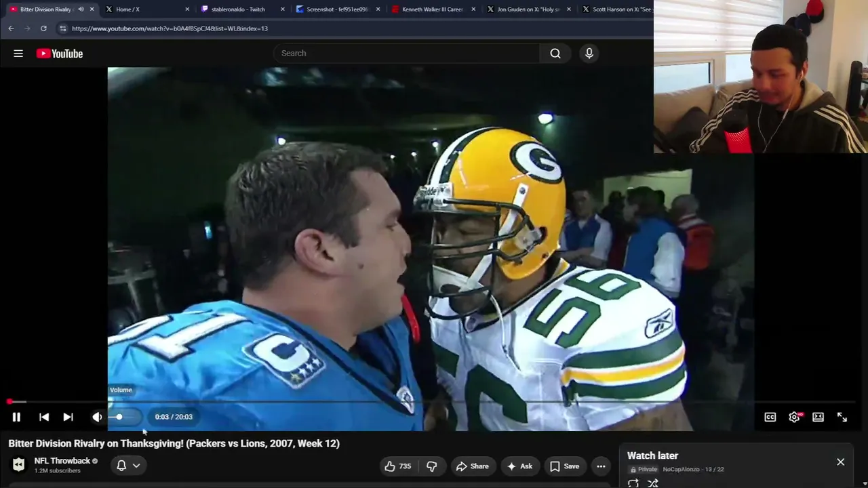Go back in browser history
The width and height of the screenshot is (868, 488).
[11, 28]
